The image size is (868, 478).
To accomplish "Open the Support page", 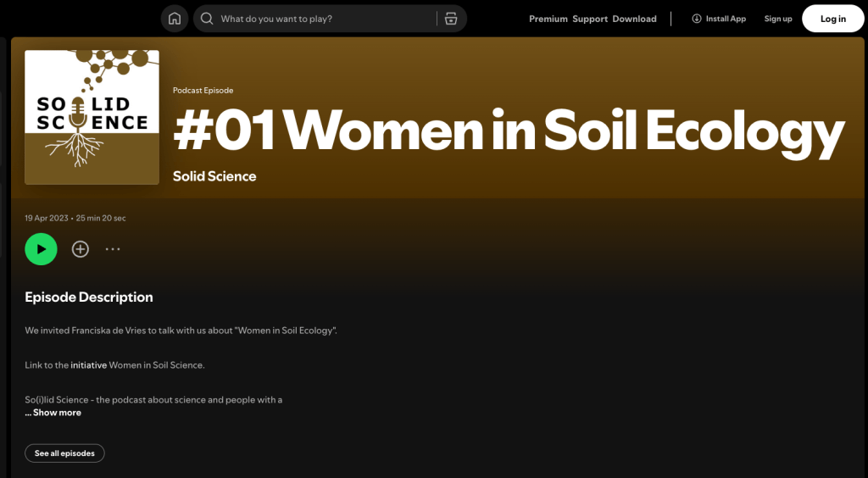I will click(590, 19).
